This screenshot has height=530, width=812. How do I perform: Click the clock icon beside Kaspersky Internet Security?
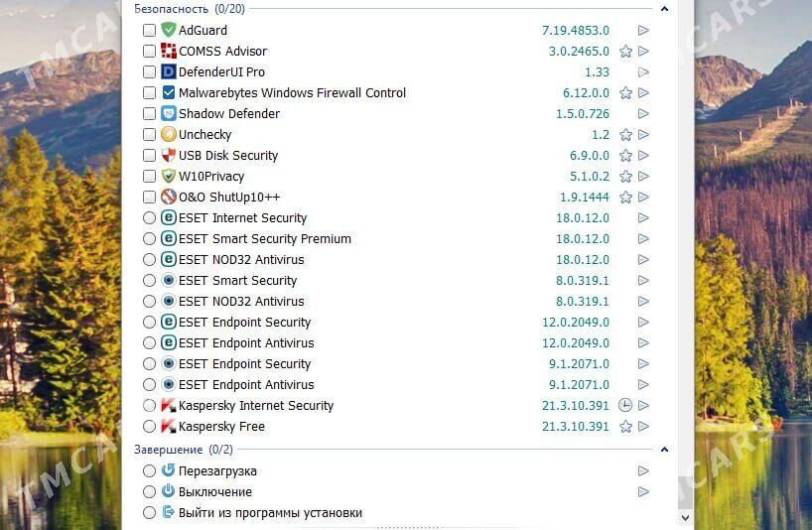(x=625, y=405)
